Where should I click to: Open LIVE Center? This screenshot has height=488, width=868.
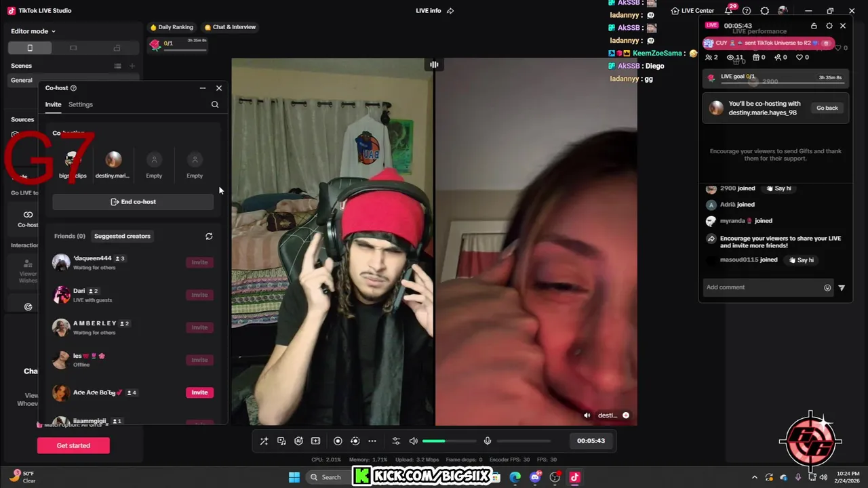[692, 11]
